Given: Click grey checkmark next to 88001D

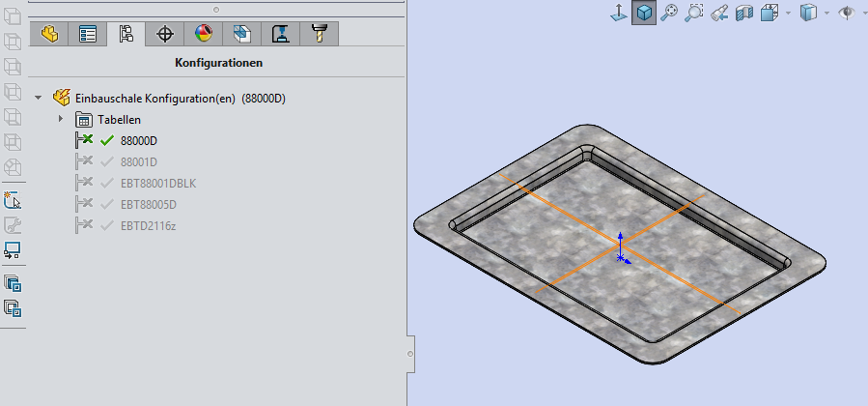Looking at the screenshot, I should coord(107,162).
